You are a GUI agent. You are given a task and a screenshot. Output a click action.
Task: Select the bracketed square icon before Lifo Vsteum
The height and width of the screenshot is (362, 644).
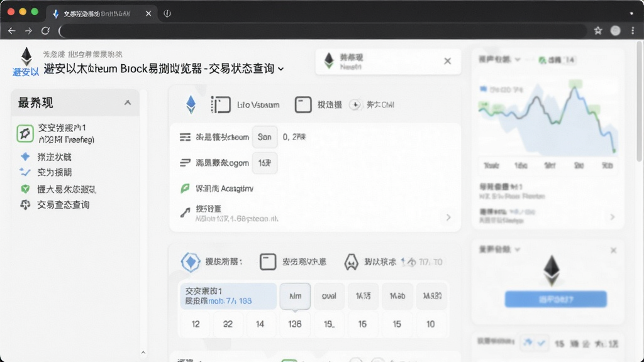click(221, 105)
